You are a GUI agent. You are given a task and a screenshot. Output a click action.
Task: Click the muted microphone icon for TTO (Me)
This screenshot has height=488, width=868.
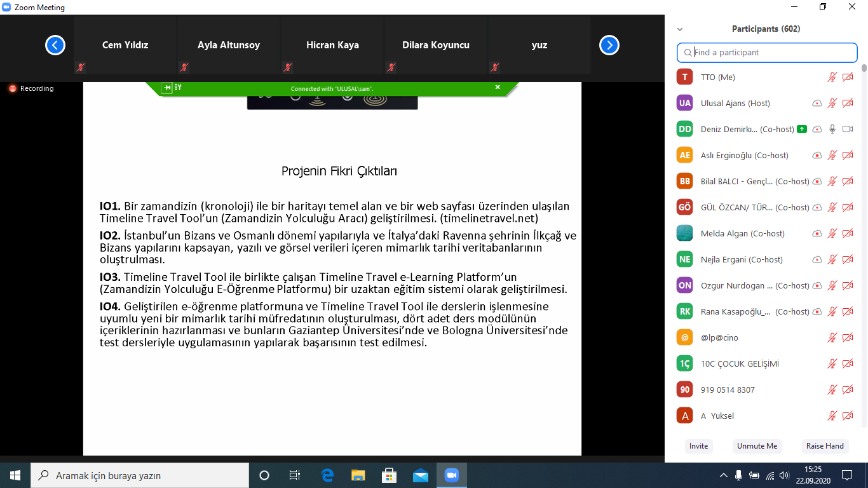[832, 78]
